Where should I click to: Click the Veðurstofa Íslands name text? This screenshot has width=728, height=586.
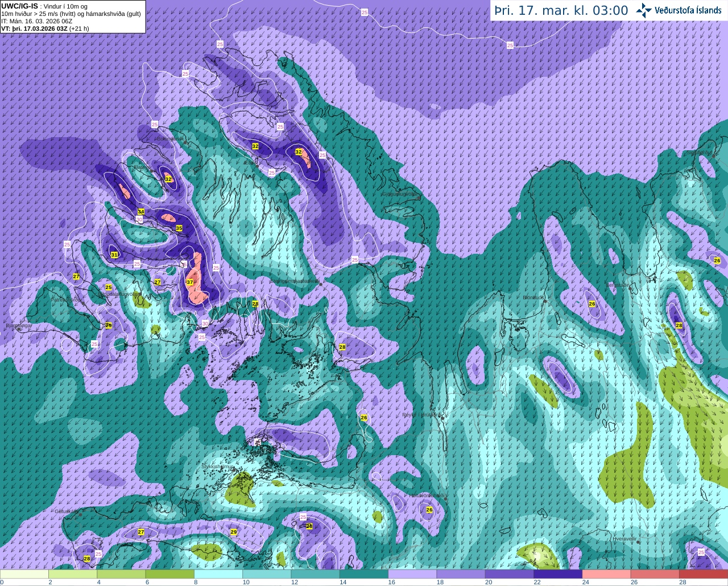pos(688,10)
